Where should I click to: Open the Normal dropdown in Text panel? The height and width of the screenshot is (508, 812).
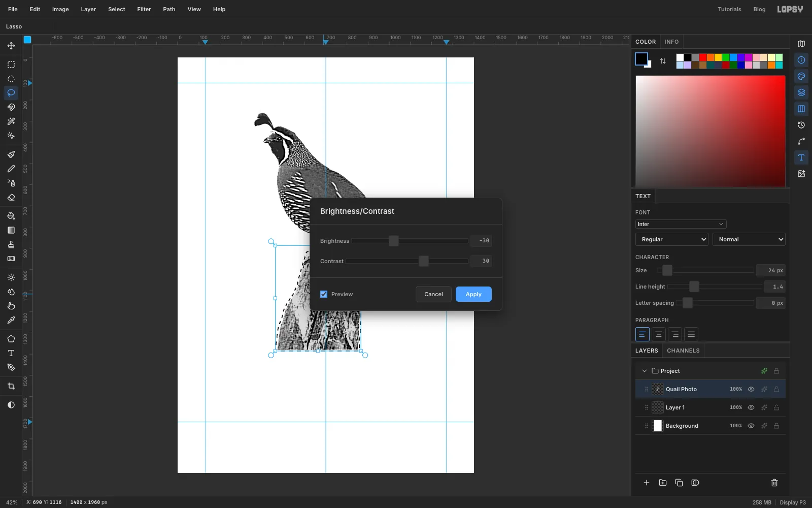(749, 239)
